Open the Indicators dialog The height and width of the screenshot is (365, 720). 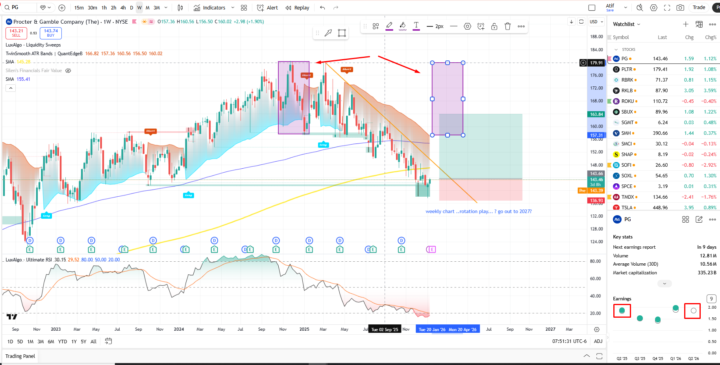(210, 8)
